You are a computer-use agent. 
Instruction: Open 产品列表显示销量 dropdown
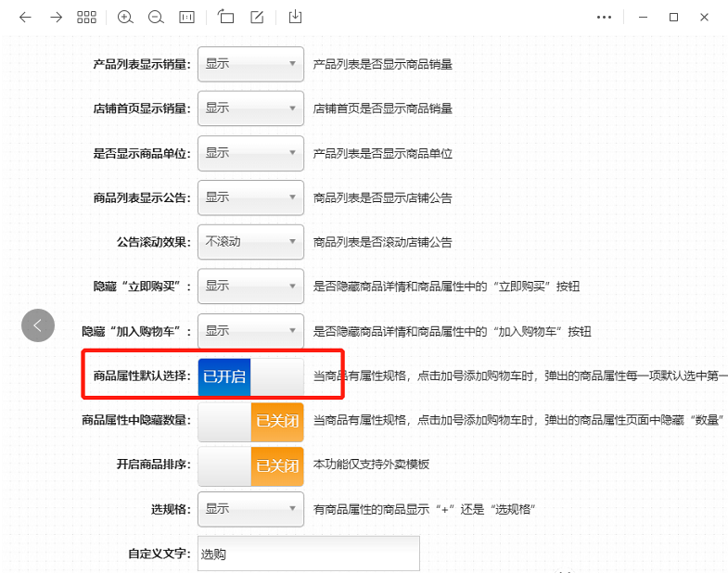(250, 64)
